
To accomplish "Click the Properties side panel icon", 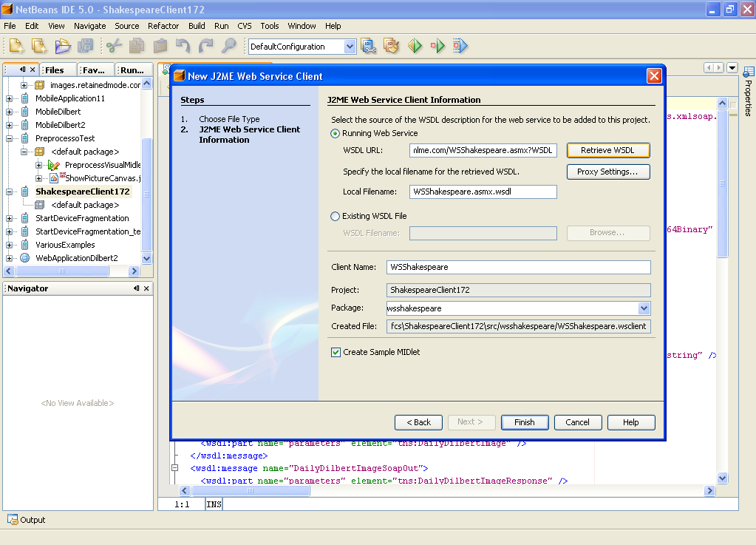I will click(x=749, y=72).
